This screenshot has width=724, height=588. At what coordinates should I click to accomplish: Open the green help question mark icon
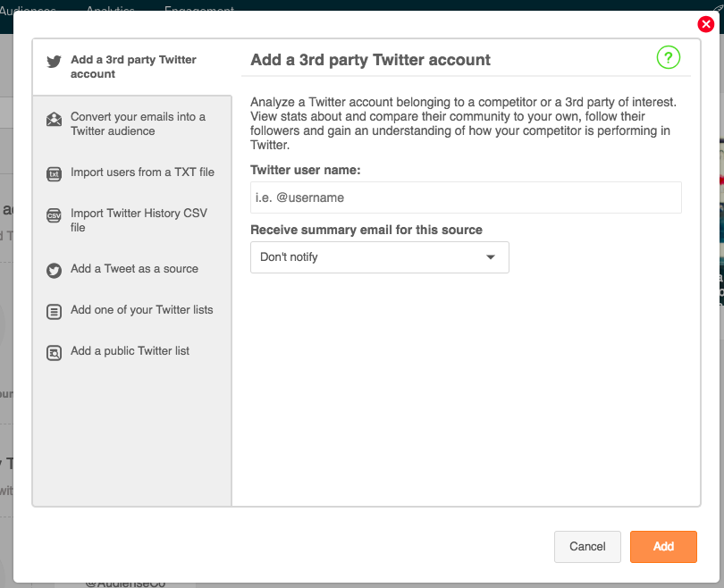click(668, 57)
